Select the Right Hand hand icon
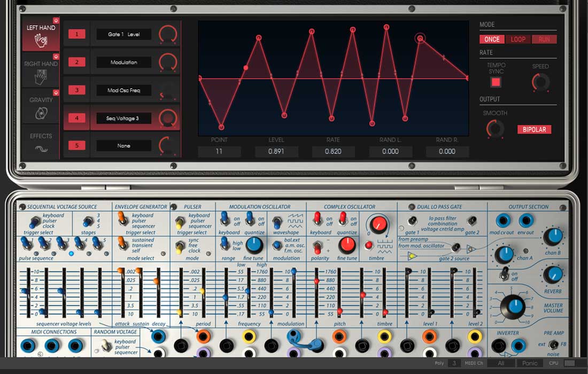Screen dimensions: 588x374 (41, 78)
